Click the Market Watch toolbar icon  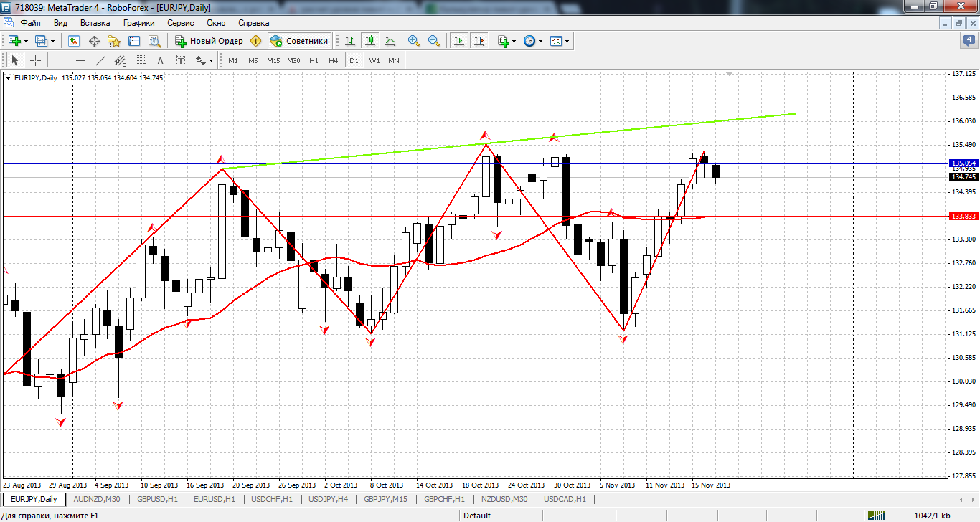[x=74, y=41]
